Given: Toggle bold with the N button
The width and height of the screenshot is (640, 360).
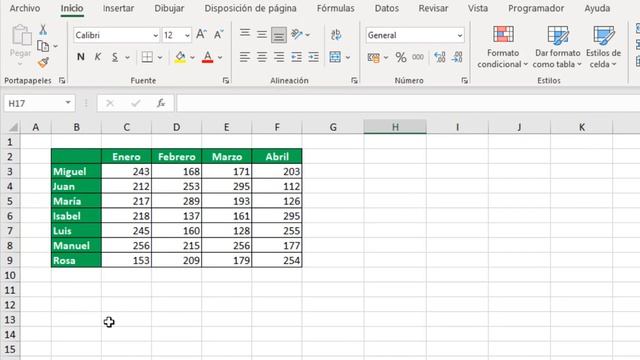Looking at the screenshot, I should click(x=81, y=57).
